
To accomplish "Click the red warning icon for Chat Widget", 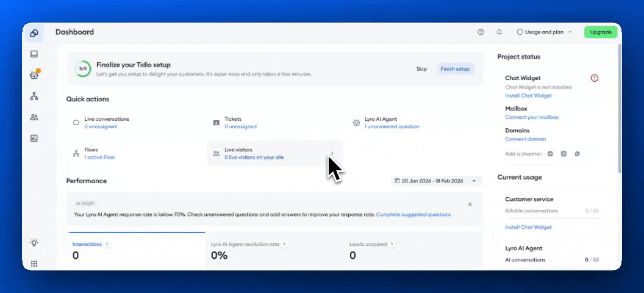I will [595, 78].
